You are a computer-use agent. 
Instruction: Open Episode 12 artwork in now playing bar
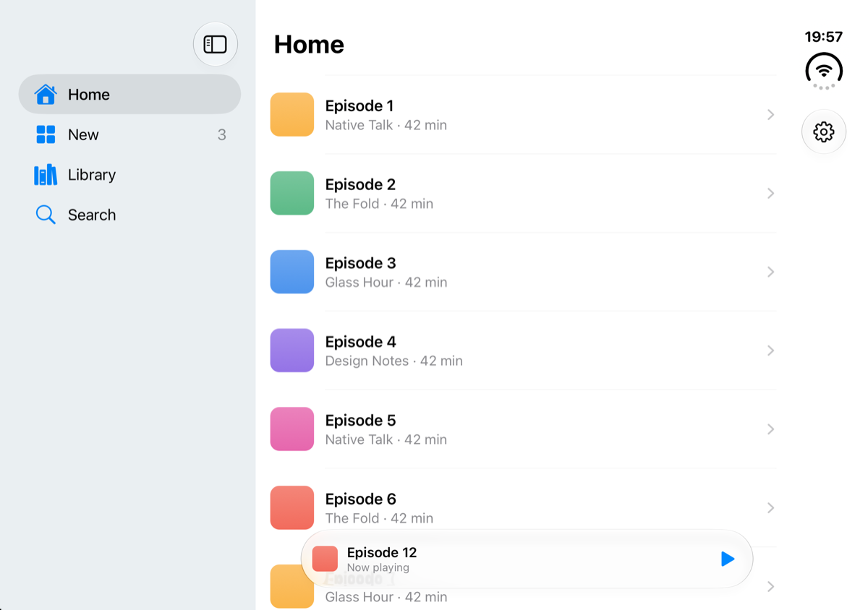pyautogui.click(x=325, y=559)
